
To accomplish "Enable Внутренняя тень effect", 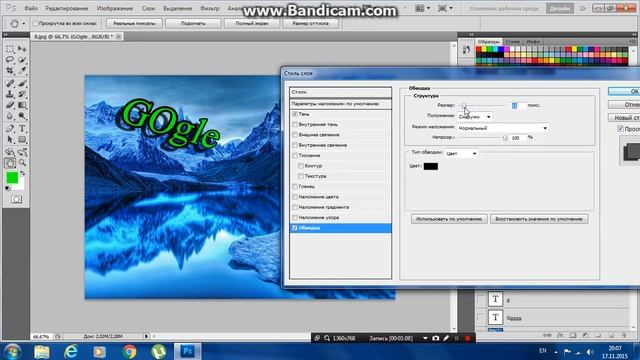I will (295, 124).
